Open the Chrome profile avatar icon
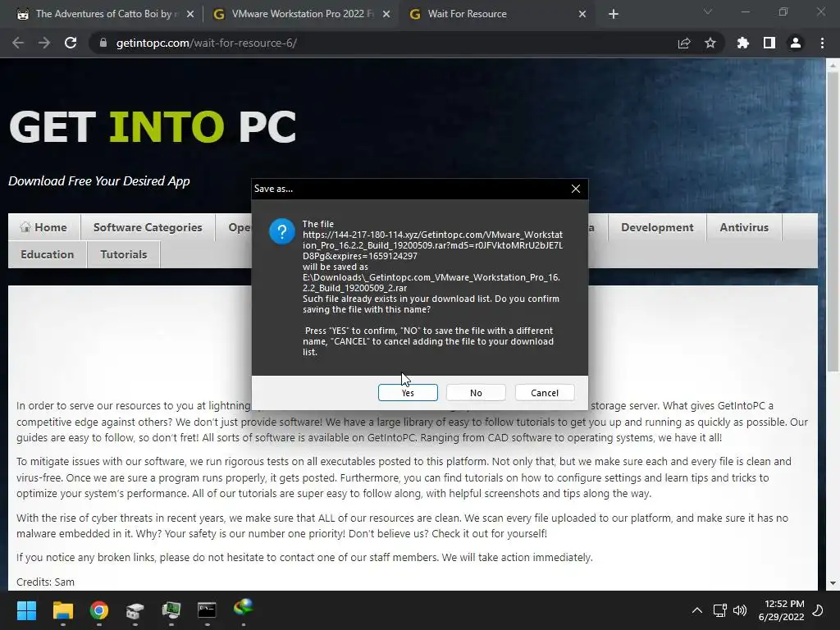840x630 pixels. pos(796,43)
